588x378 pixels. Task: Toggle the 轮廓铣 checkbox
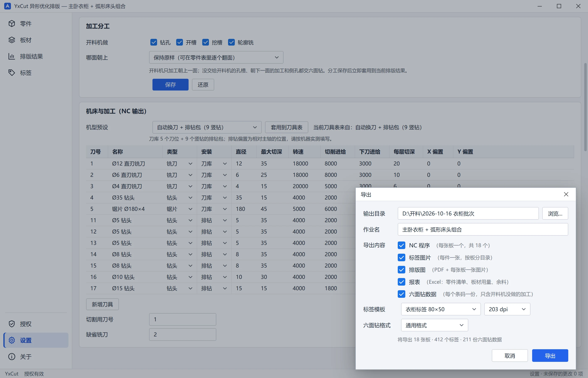click(231, 42)
